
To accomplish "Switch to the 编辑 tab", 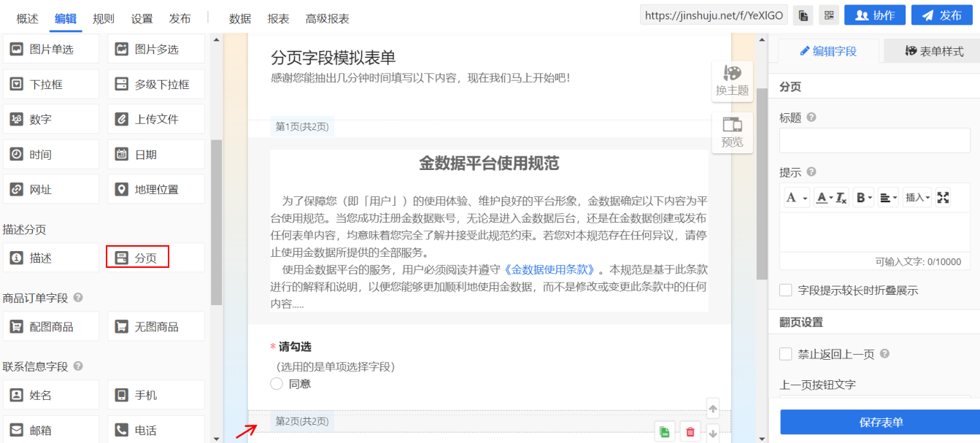I will click(66, 19).
